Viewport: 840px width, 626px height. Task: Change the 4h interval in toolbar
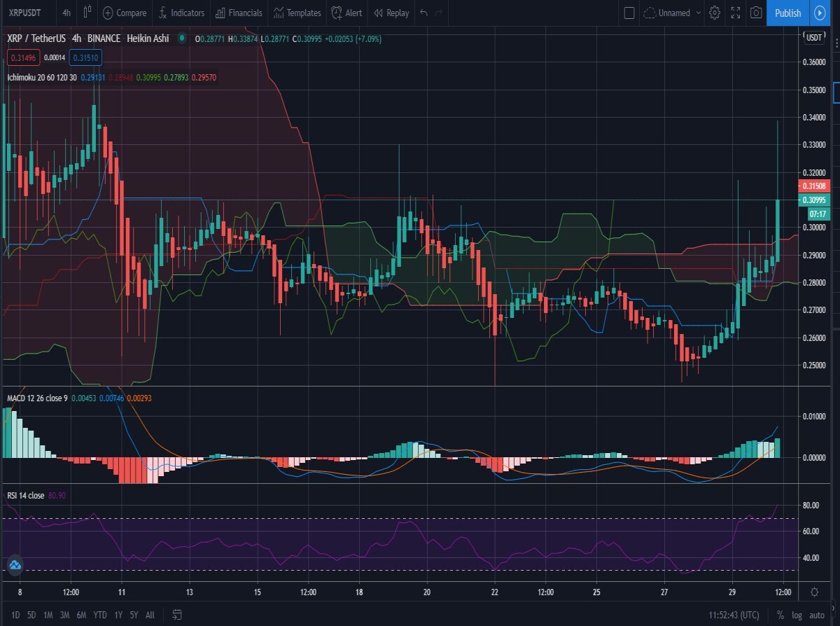[x=66, y=13]
